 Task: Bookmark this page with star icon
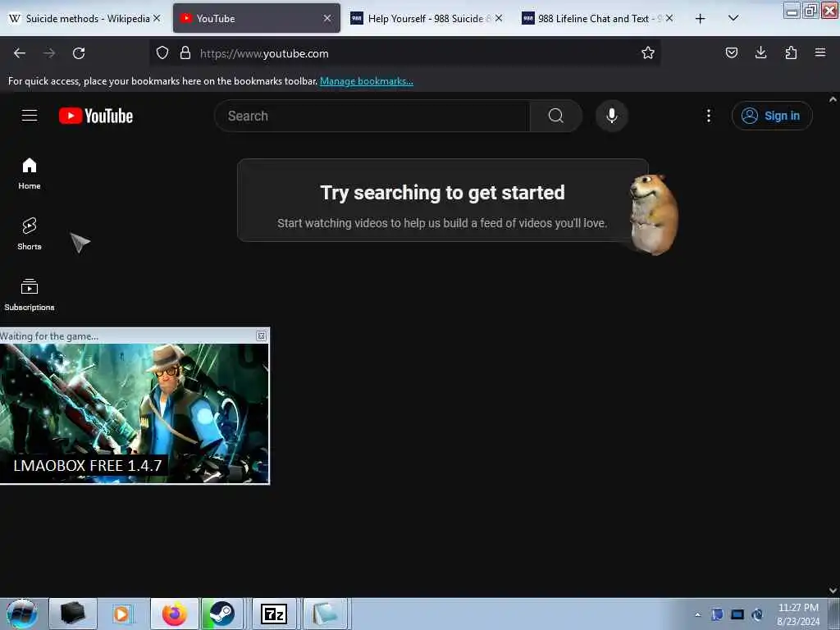(x=648, y=53)
